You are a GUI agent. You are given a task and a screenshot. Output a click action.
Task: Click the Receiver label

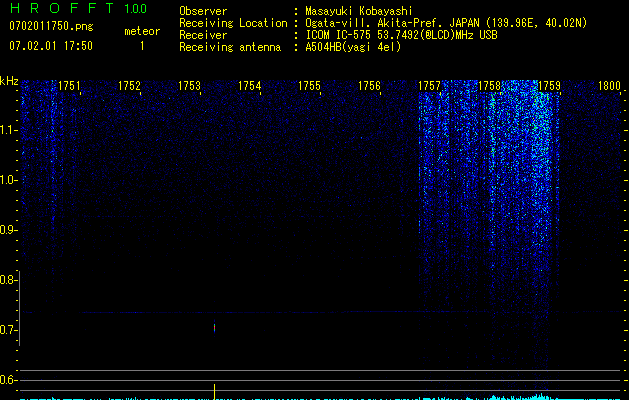pos(203,35)
